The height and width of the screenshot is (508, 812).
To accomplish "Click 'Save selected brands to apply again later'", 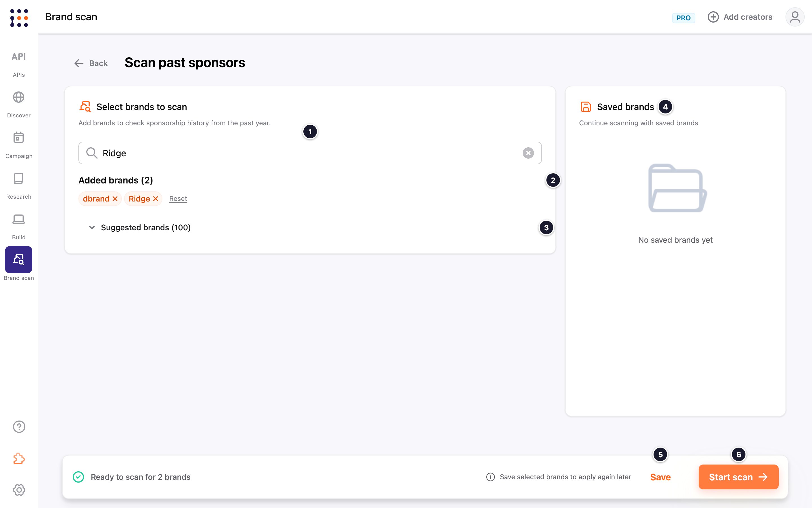I will click(565, 477).
